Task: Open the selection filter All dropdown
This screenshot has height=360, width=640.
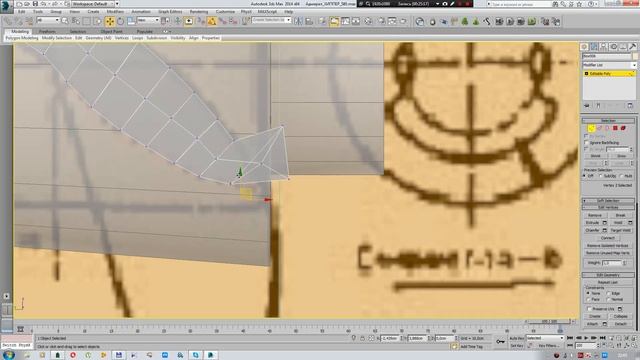Action: (48, 20)
